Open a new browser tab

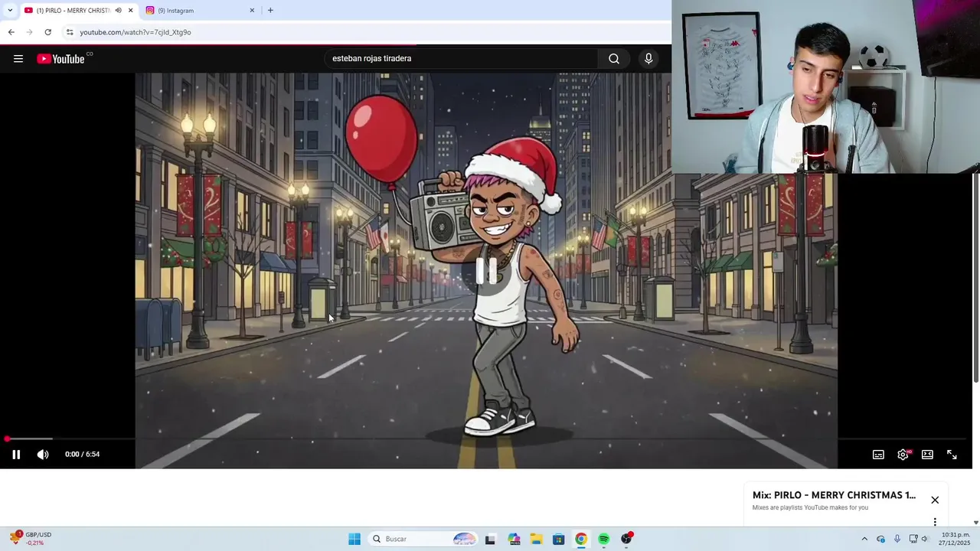click(270, 11)
